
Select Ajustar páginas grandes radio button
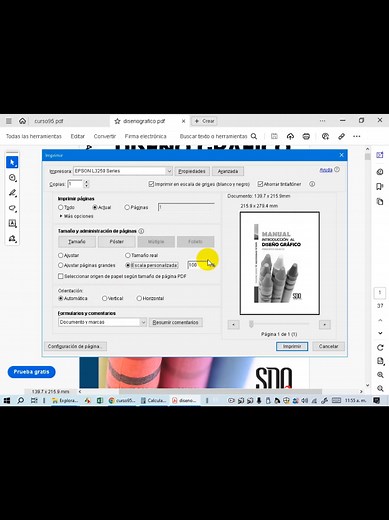coord(61,265)
